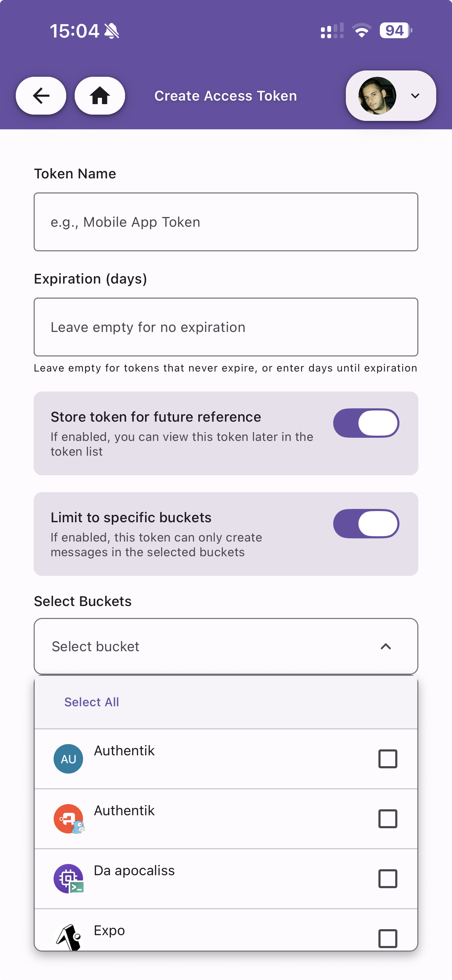
Task: Click the Expo bucket logo icon
Action: pyautogui.click(x=68, y=937)
